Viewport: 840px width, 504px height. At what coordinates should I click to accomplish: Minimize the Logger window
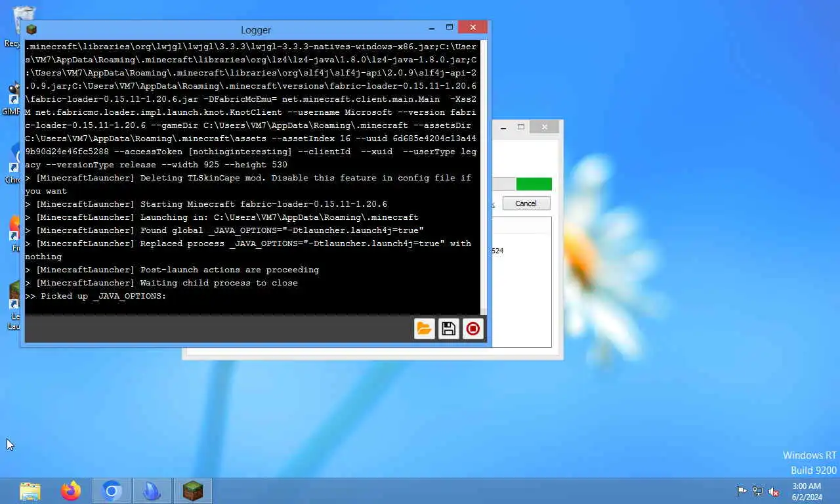click(432, 28)
